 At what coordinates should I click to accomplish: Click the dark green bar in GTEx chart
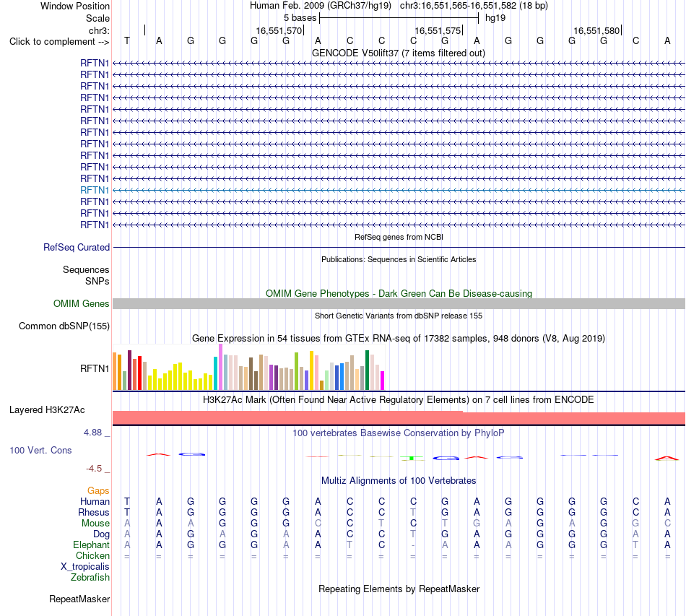[x=367, y=370]
